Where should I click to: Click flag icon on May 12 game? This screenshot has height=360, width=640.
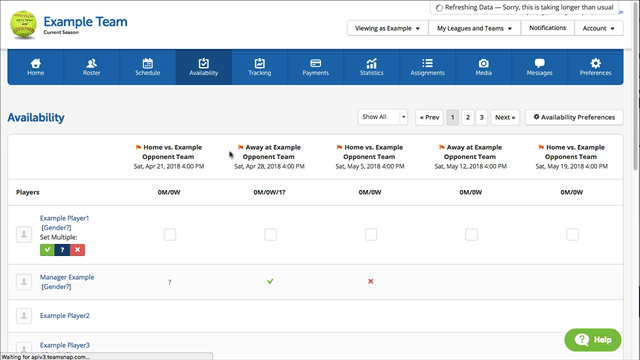(x=441, y=147)
